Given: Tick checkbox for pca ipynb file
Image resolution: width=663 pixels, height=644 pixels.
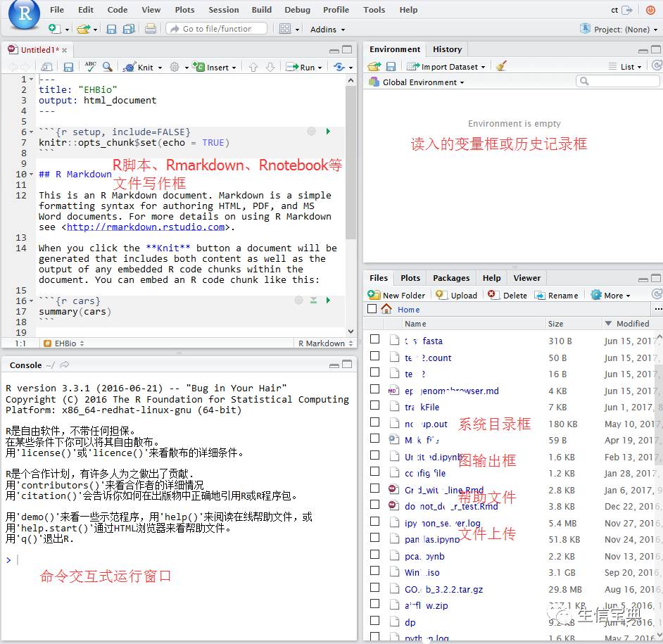Looking at the screenshot, I should pos(374,554).
